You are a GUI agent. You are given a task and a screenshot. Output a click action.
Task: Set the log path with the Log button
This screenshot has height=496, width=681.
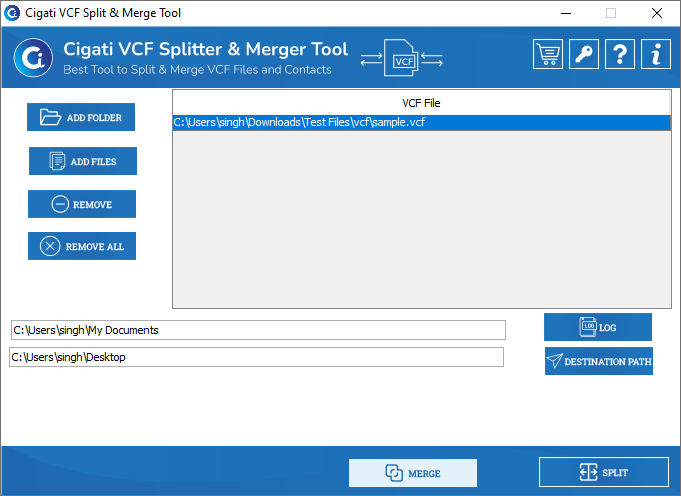(598, 327)
